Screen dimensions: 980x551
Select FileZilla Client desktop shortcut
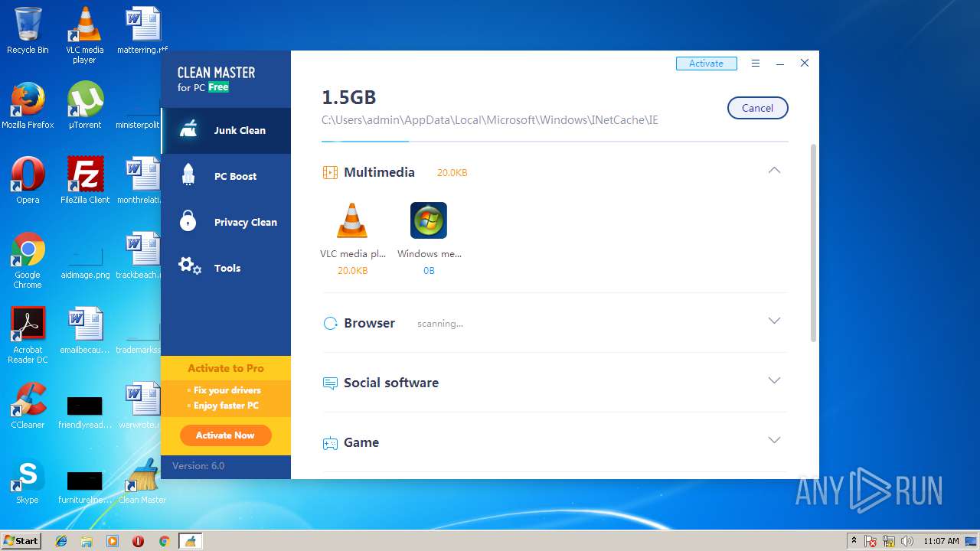pos(85,181)
